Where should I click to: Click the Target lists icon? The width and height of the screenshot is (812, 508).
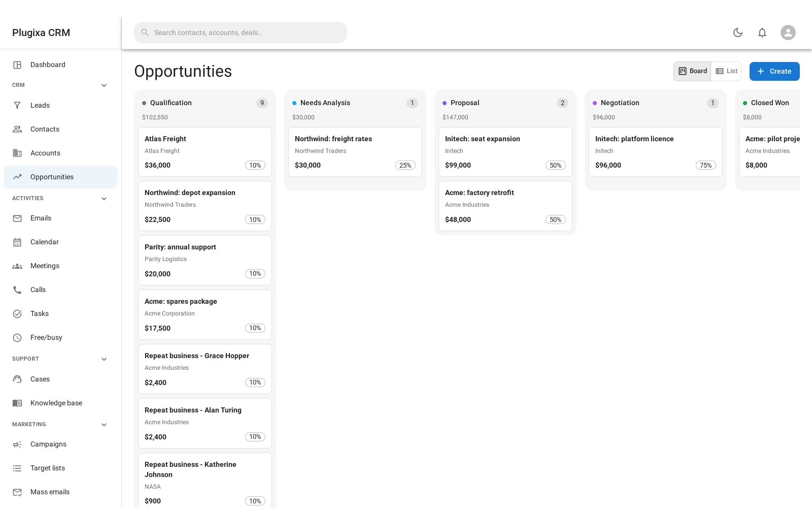click(17, 468)
